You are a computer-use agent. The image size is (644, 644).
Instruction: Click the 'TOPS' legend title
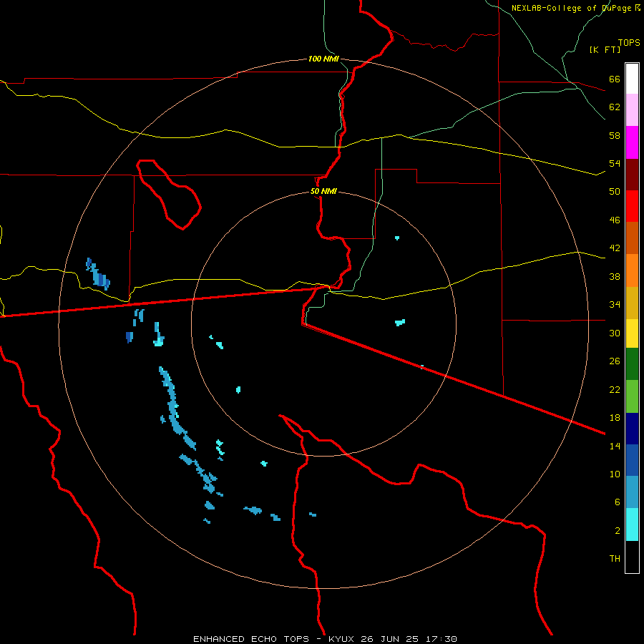pos(629,42)
